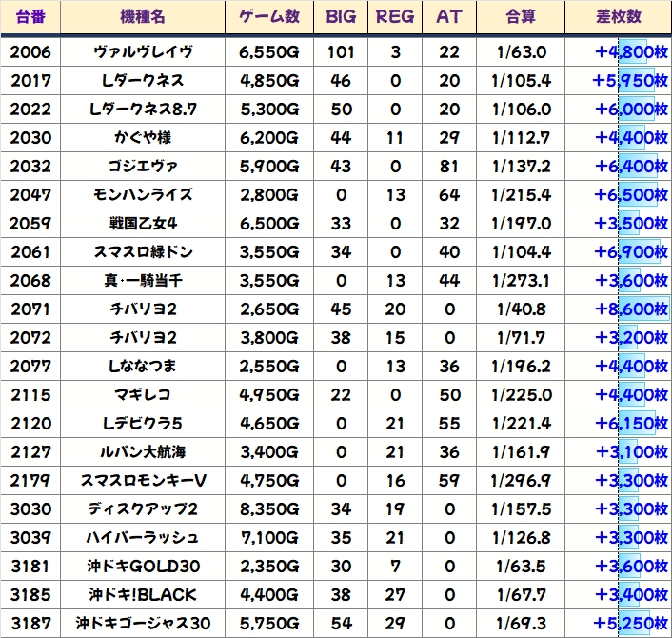Click the +6,400枚 difference value
672x638 pixels.
tap(631, 167)
